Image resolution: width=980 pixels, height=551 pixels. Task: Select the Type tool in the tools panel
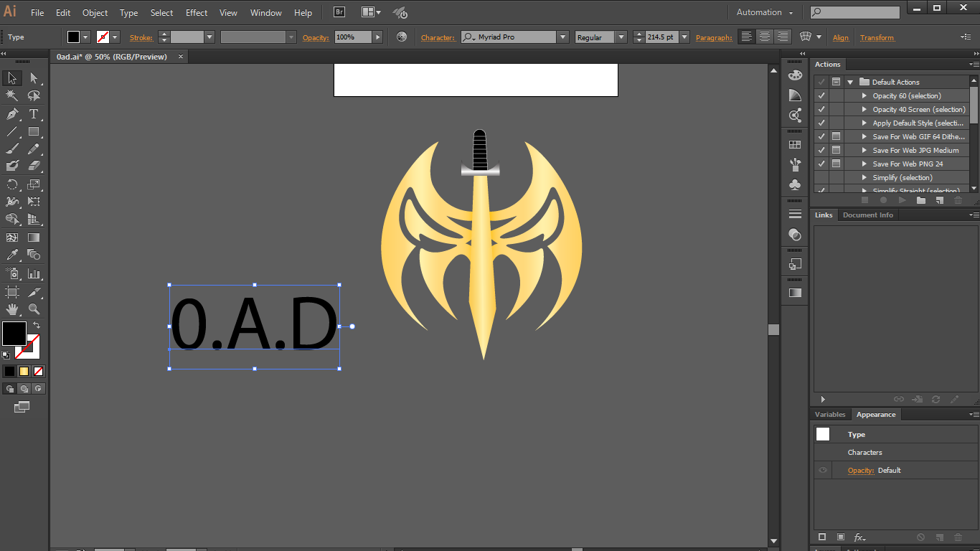[34, 114]
